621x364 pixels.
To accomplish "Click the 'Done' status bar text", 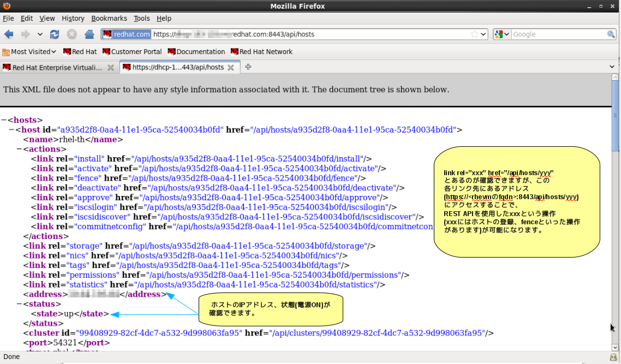I will tap(11, 357).
